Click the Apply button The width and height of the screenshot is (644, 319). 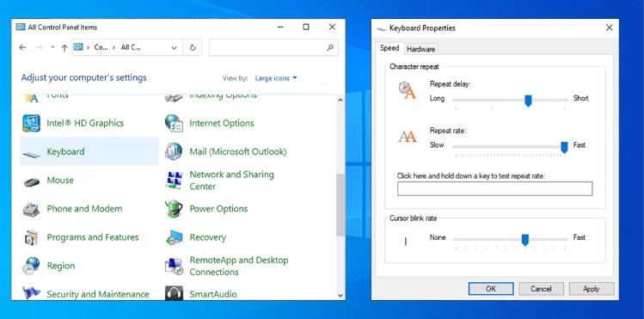592,289
